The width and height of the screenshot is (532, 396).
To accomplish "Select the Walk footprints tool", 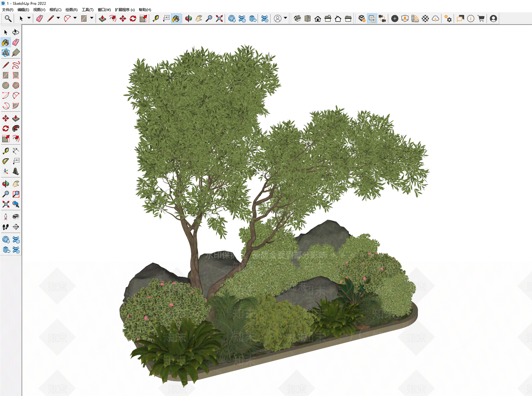I will [x=6, y=227].
